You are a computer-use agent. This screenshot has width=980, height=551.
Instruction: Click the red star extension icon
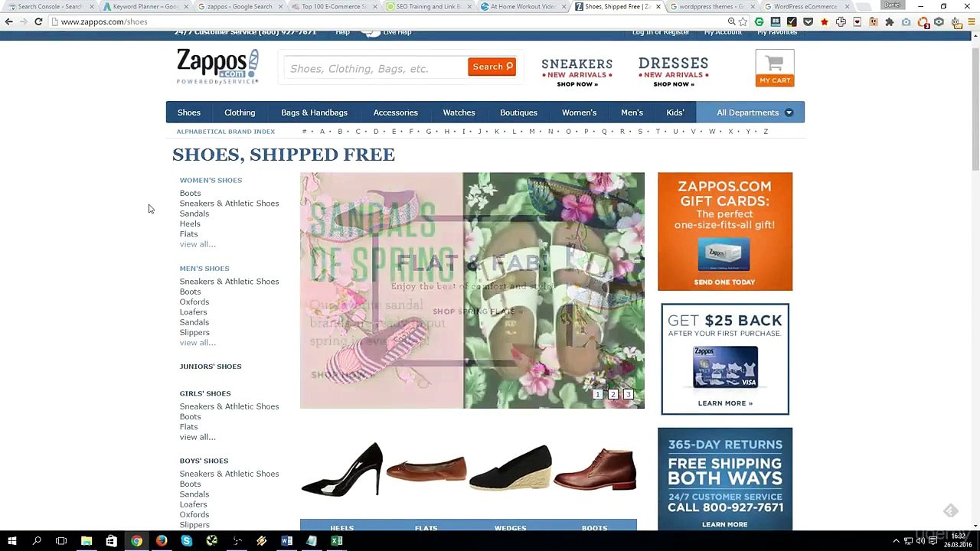point(824,22)
